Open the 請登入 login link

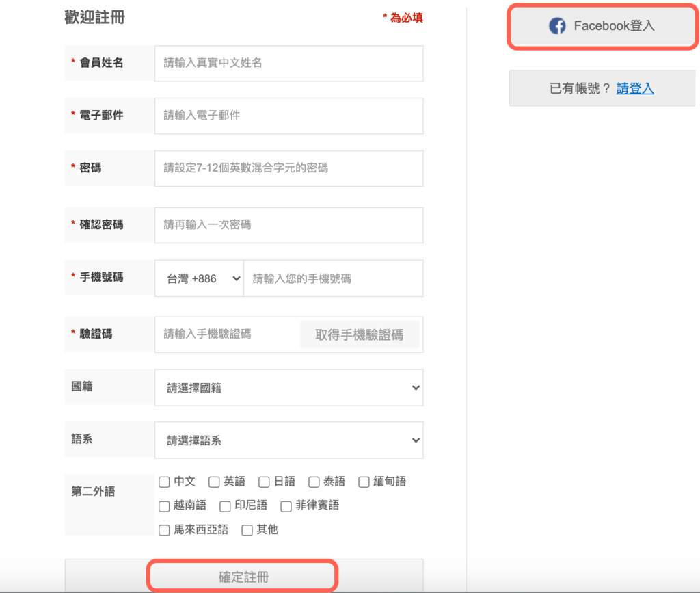636,88
